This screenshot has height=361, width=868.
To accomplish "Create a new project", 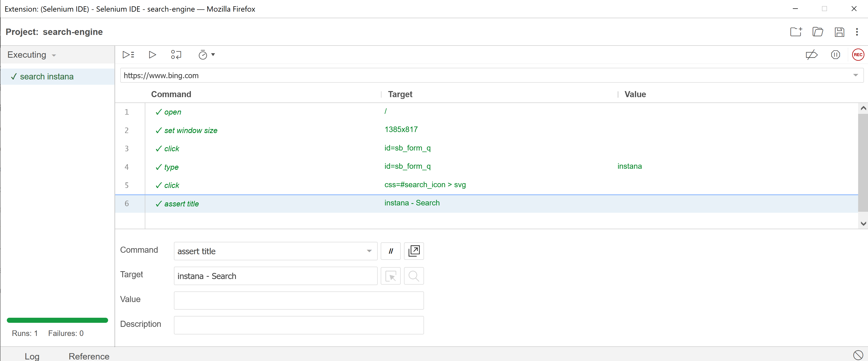I will [x=796, y=32].
